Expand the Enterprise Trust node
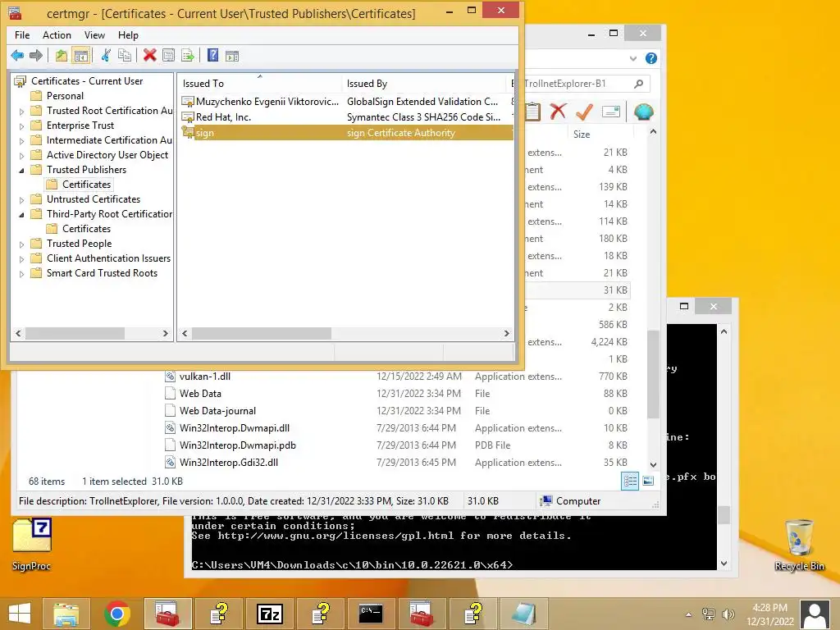 tap(21, 126)
